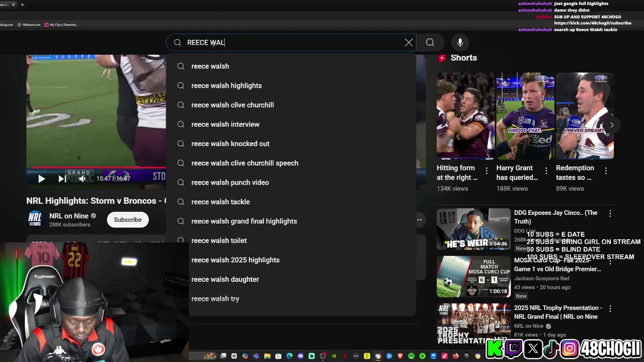Select suggestion 'reece walsh highlights'
The image size is (644, 362).
tap(291, 85)
